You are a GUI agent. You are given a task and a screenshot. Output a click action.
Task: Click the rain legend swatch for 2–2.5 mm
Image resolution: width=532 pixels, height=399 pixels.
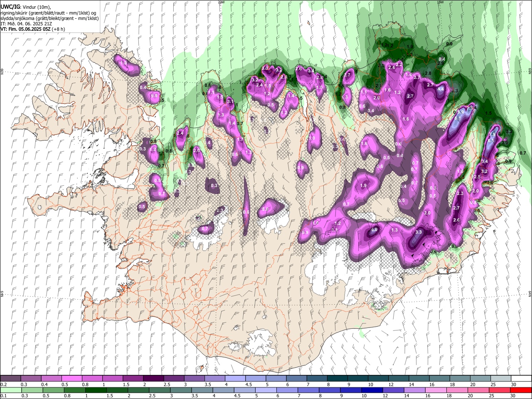click(x=138, y=390)
